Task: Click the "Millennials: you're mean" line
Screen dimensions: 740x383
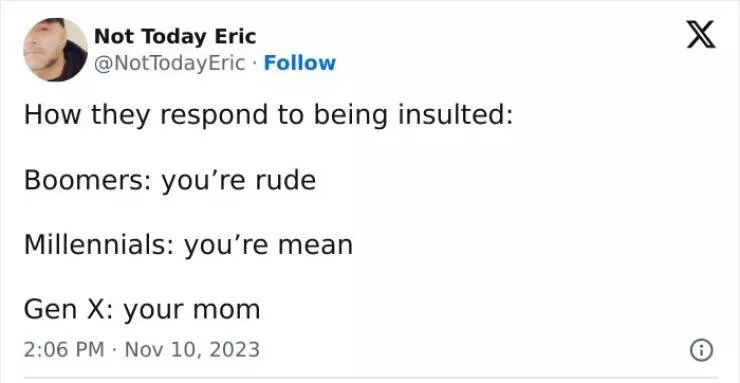Action: tap(188, 245)
